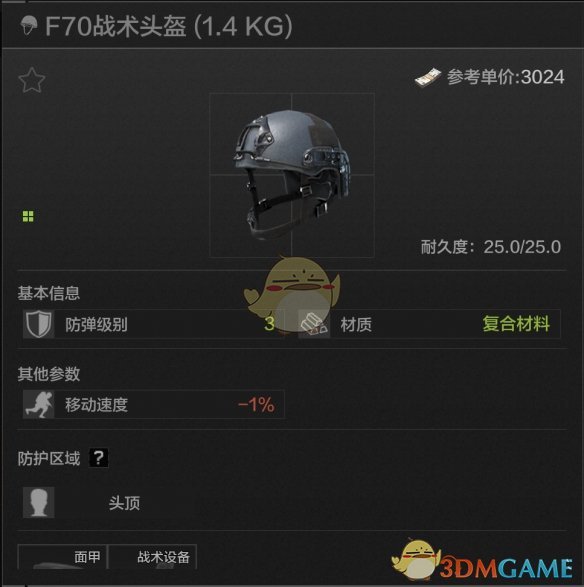The image size is (584, 587).
Task: Click the green four-square grid icon
Action: click(28, 216)
